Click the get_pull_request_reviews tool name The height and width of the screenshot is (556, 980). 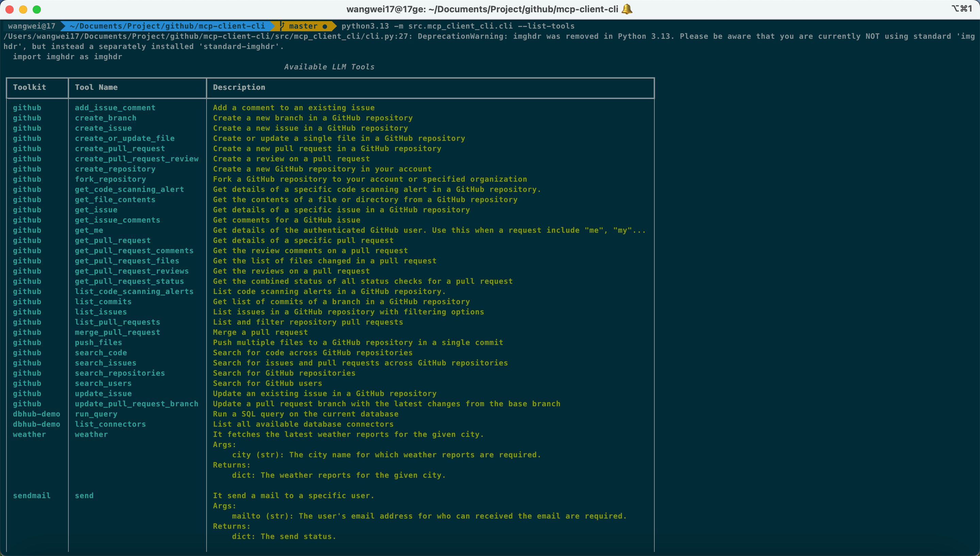pyautogui.click(x=132, y=271)
